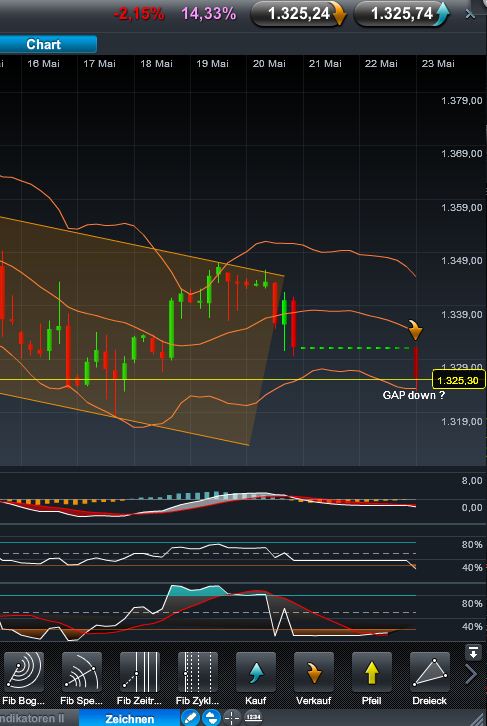Switch to the Indikatoren II tab
The image size is (487, 726).
click(x=36, y=719)
